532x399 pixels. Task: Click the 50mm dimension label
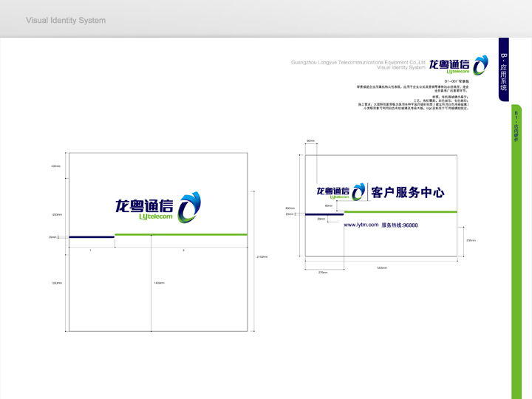[321, 219]
